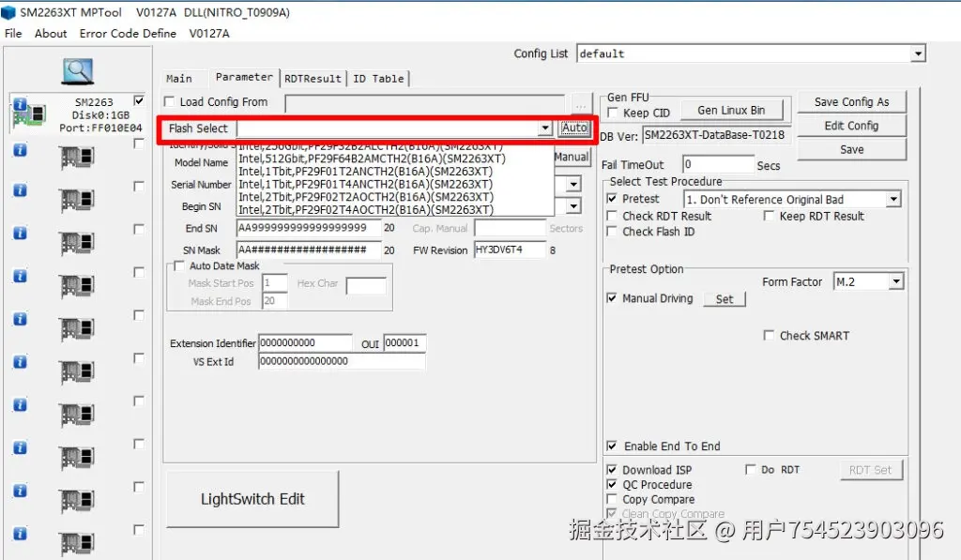
Task: Click the End SN input field
Action: point(308,228)
